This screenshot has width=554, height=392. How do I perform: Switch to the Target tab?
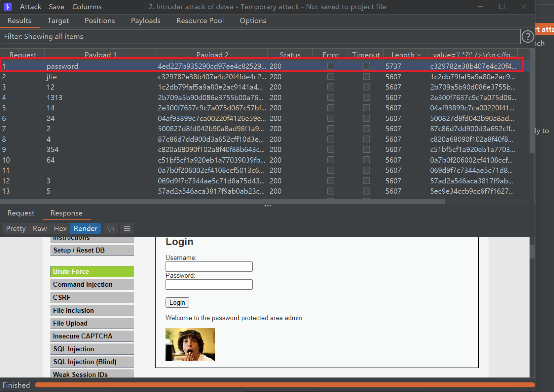(x=58, y=20)
